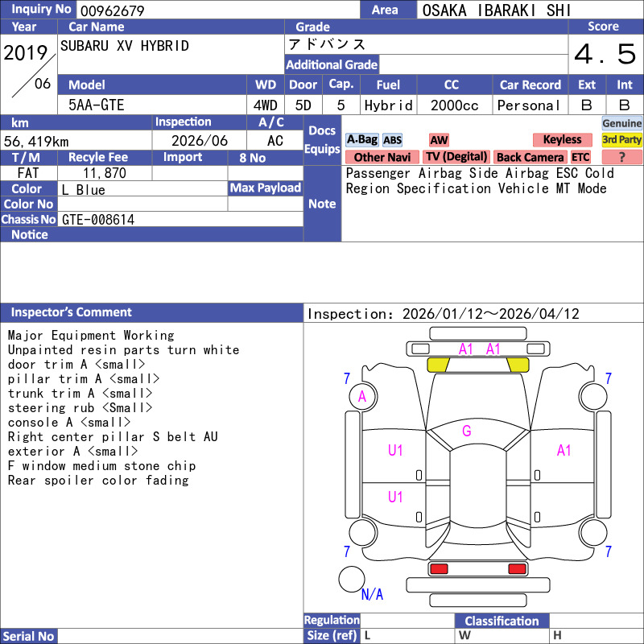
Task: Click the N/A label on car diagram
Action: click(372, 595)
